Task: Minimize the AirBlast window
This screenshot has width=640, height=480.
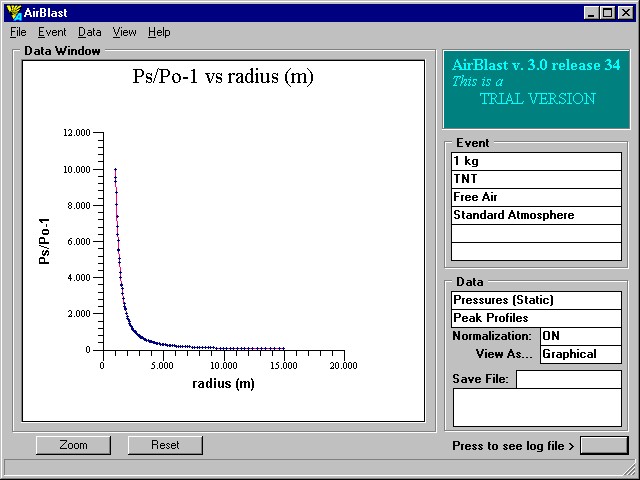Action: [590, 13]
